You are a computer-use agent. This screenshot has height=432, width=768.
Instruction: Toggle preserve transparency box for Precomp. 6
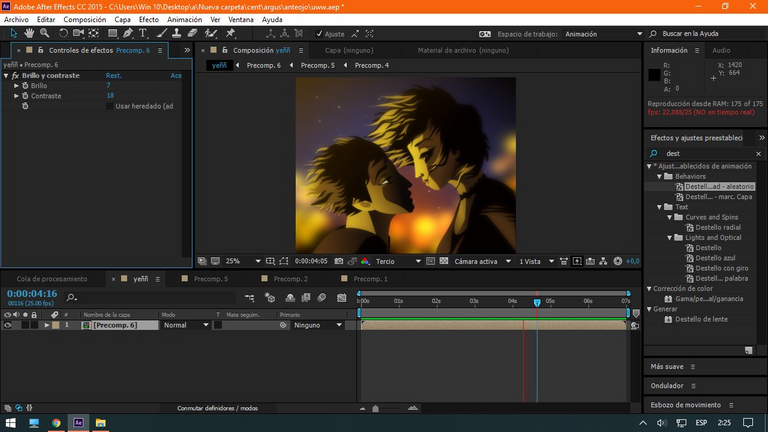pyautogui.click(x=217, y=325)
